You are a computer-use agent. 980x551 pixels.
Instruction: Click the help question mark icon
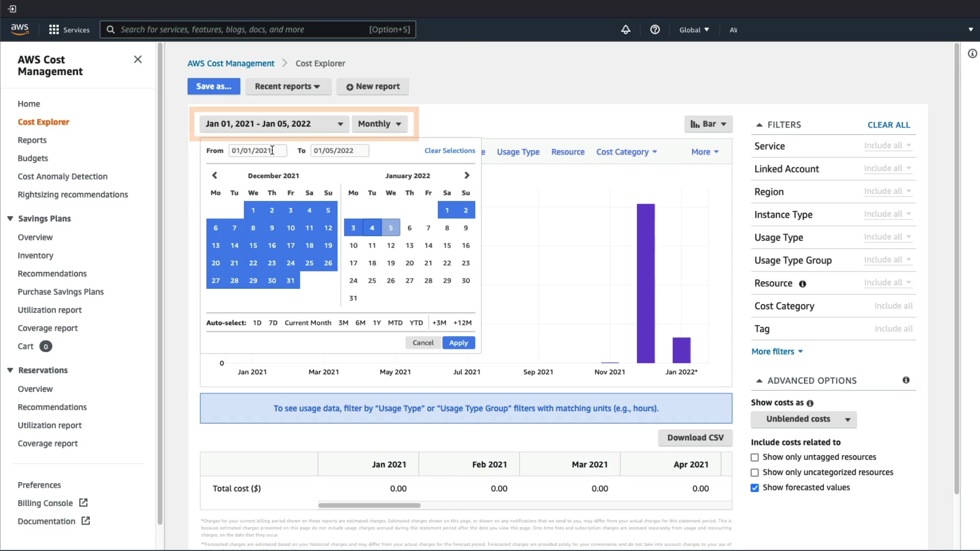coord(655,30)
